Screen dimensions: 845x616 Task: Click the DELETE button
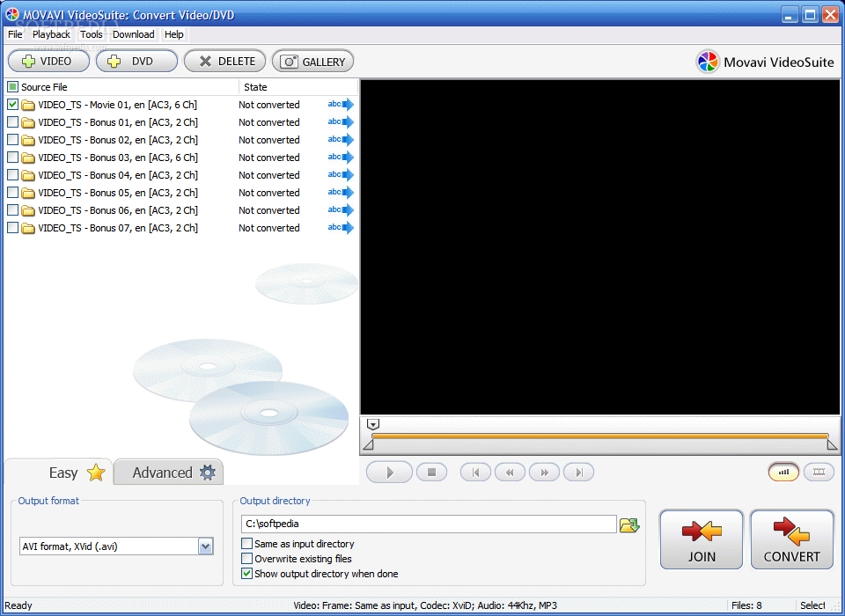(224, 61)
